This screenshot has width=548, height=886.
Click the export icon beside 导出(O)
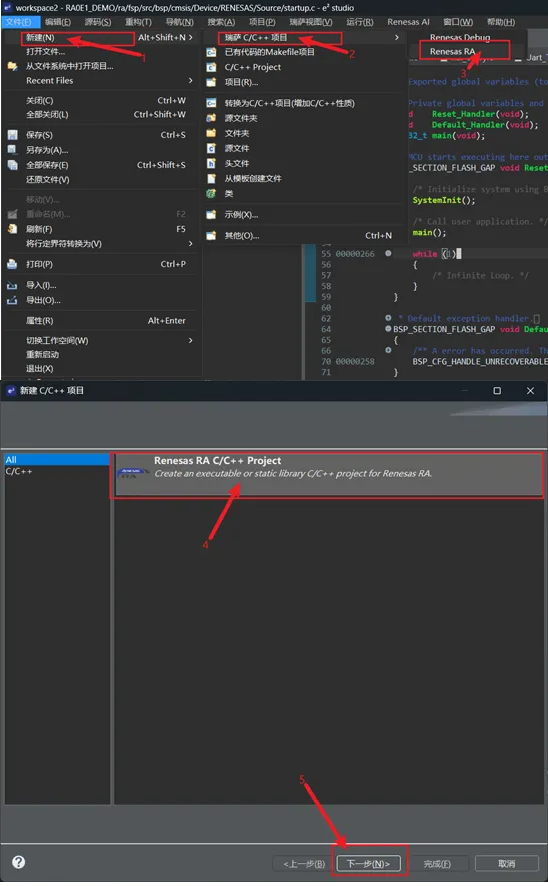12,300
